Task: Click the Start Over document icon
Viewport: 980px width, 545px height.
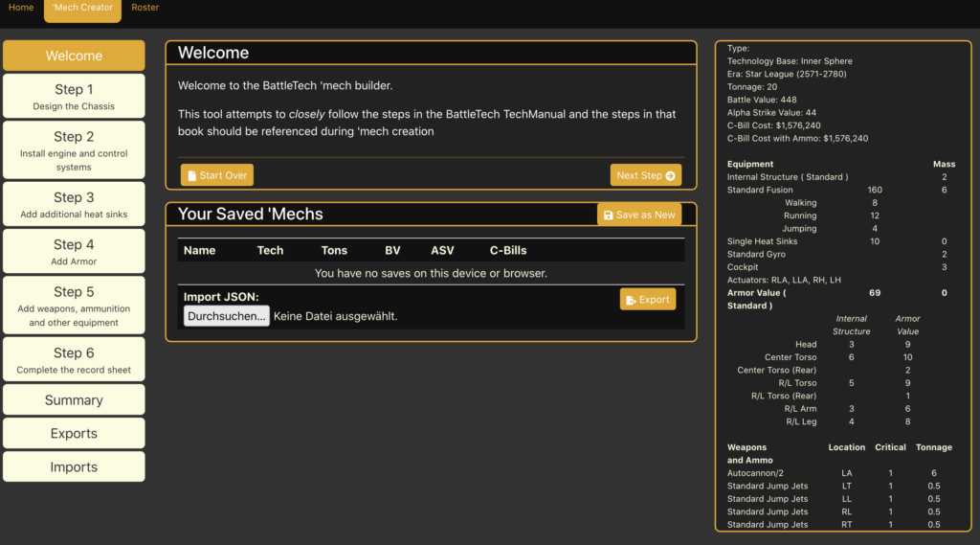Action: pyautogui.click(x=191, y=176)
